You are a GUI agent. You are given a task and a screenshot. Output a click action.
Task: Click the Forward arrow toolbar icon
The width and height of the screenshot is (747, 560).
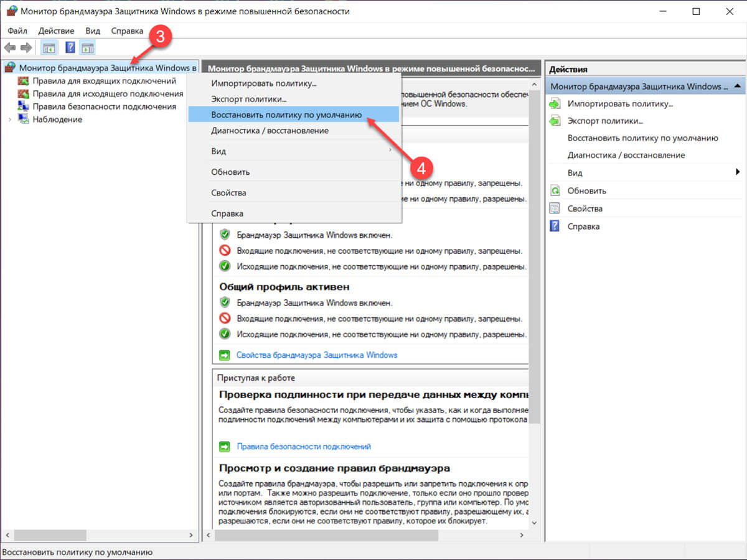pos(26,48)
